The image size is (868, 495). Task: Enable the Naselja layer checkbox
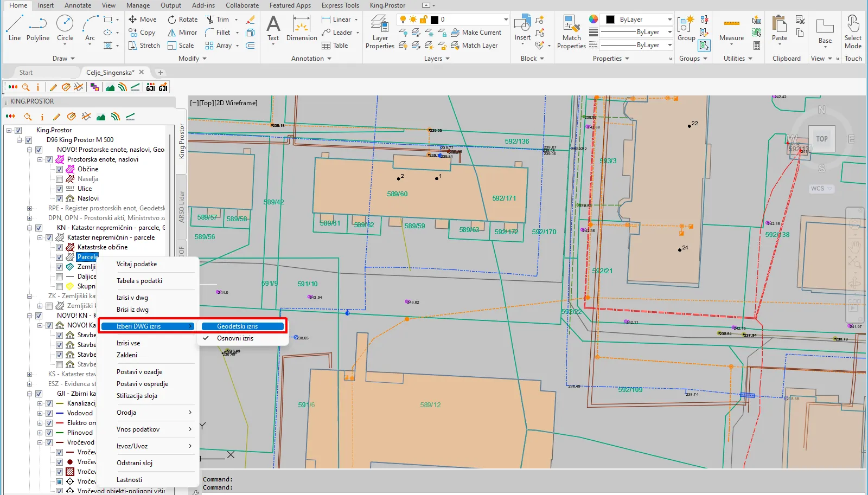point(60,179)
